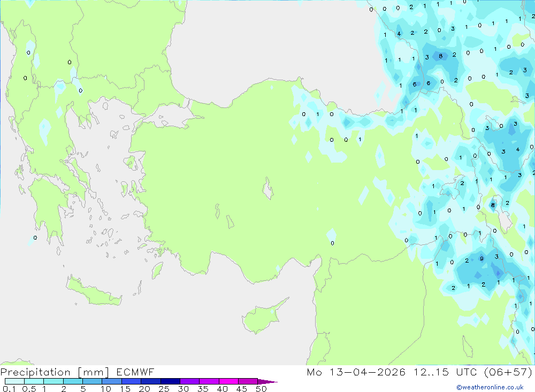Click the legend value '35'
The image size is (535, 392).
(x=203, y=389)
